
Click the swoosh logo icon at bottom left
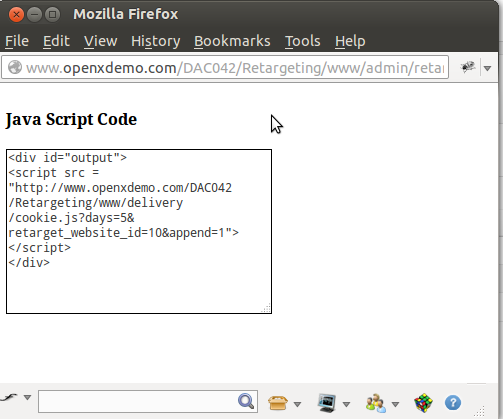[9, 397]
